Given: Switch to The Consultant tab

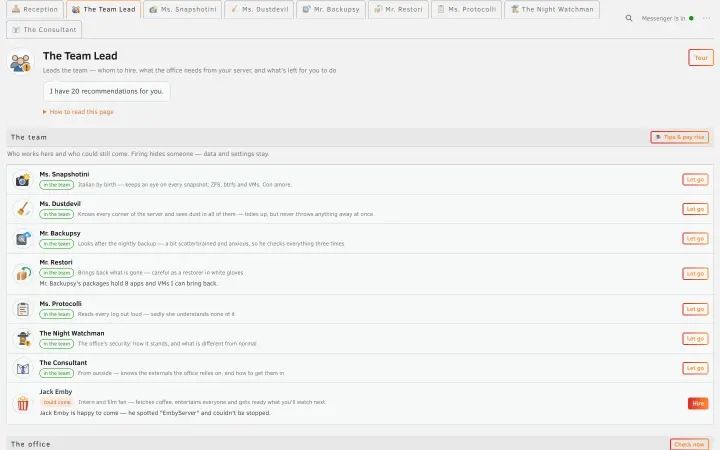Looking at the screenshot, I should click(x=44, y=29).
